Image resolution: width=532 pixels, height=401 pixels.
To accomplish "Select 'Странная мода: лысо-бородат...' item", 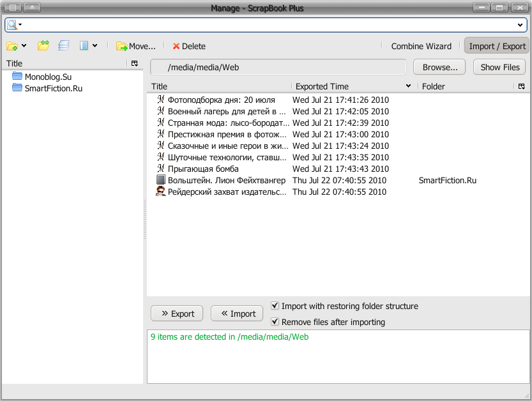I will 229,123.
